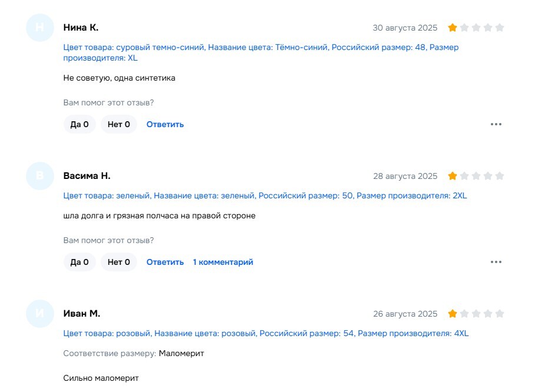This screenshot has width=545, height=392.
Task: Vote "Нет" on Нина К.'s review
Action: tap(119, 124)
